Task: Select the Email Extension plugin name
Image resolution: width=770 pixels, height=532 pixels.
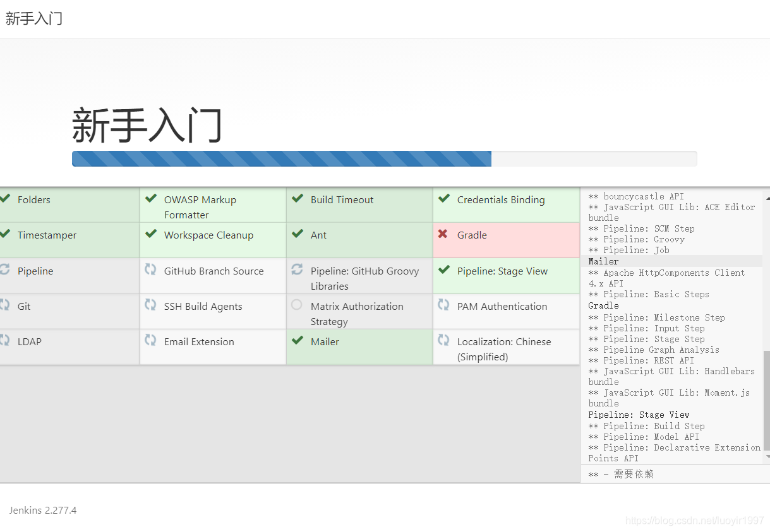Action: click(199, 341)
